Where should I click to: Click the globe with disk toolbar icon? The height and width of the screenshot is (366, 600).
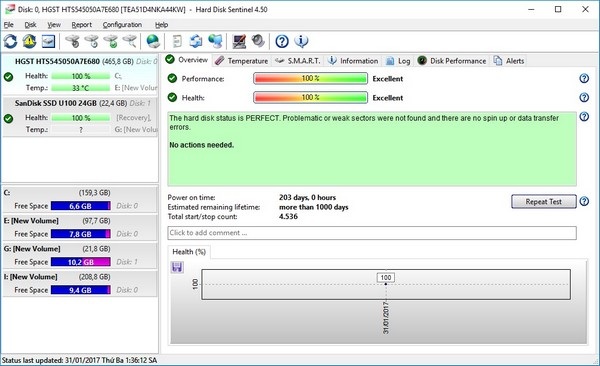tap(153, 41)
